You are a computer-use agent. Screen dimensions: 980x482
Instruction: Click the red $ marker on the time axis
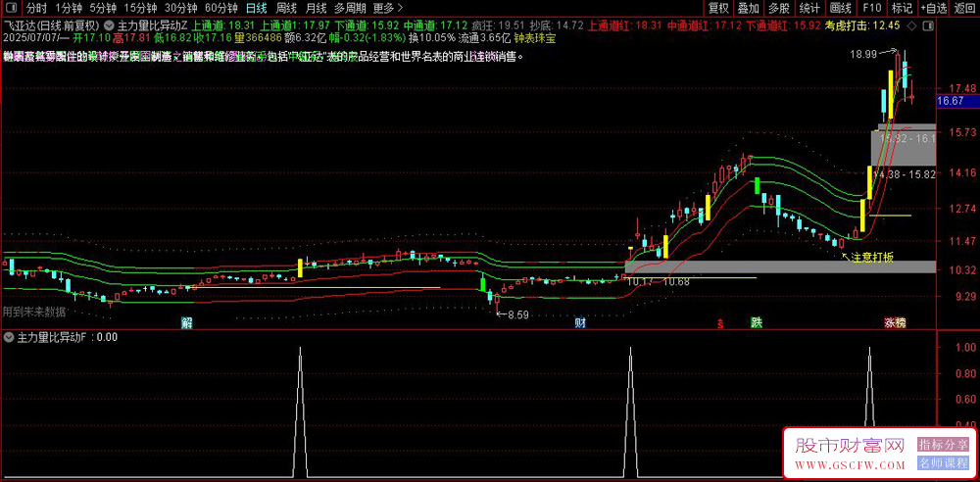pyautogui.click(x=721, y=323)
